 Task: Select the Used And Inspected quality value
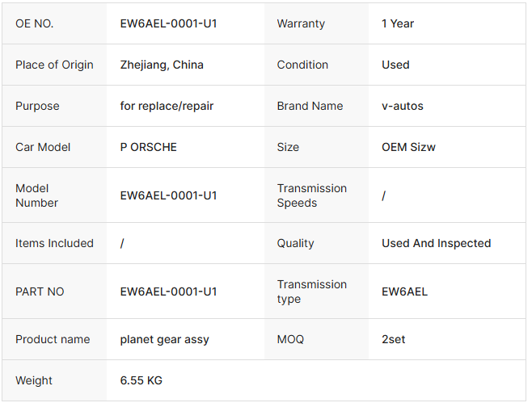pos(436,243)
